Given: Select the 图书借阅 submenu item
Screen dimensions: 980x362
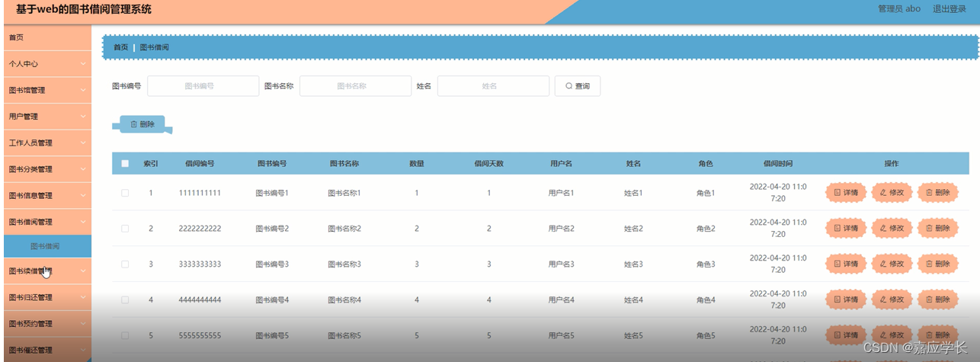Looking at the screenshot, I should [46, 246].
